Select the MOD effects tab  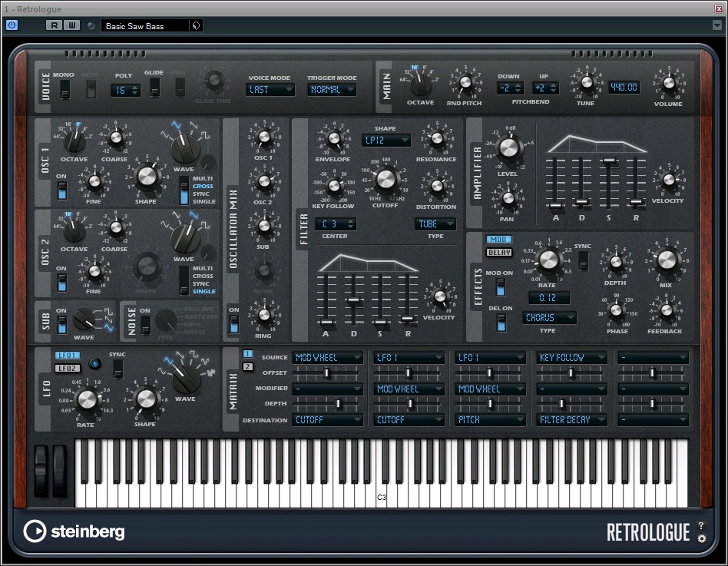498,239
